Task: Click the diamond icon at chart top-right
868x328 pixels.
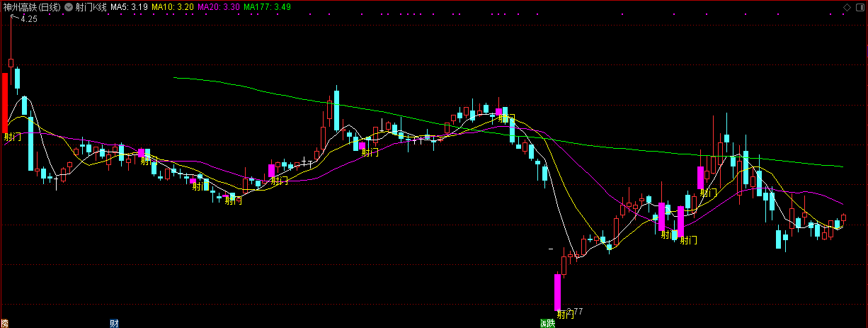Action: [x=847, y=7]
